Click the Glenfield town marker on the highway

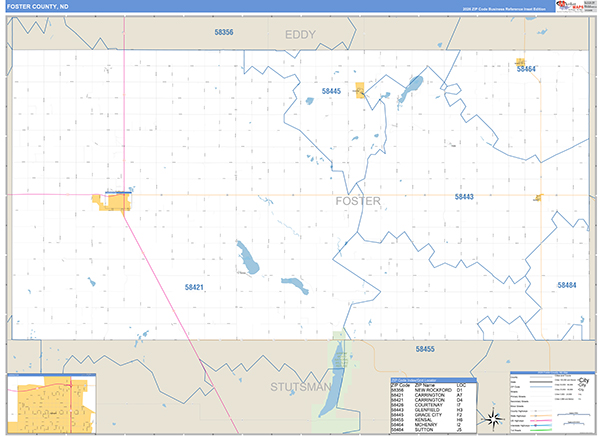pyautogui.click(x=538, y=198)
